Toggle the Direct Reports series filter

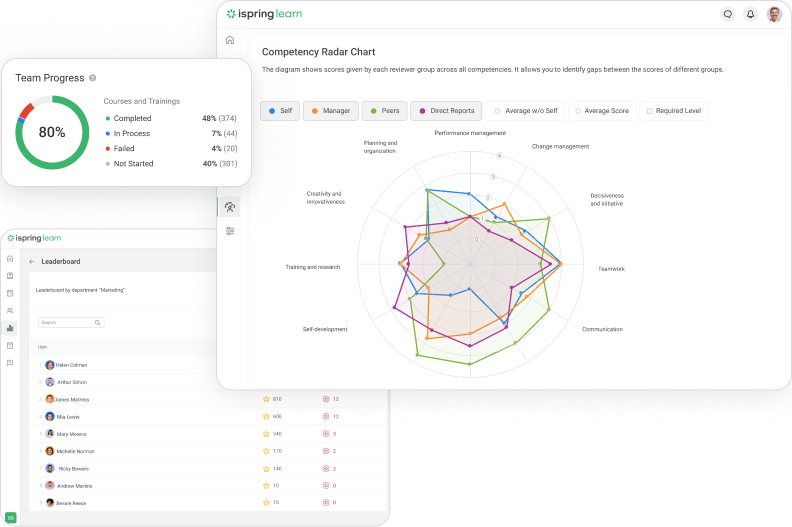click(446, 111)
